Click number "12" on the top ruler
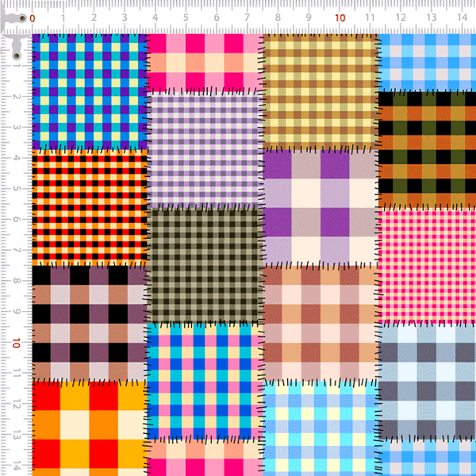The width and height of the screenshot is (476, 476). pos(401,17)
